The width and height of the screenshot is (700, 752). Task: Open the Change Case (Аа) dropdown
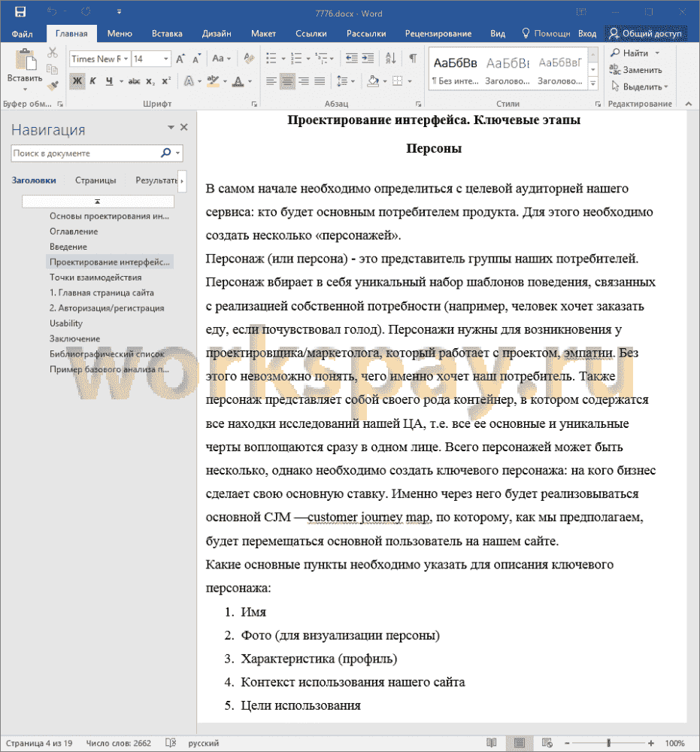coord(222,59)
